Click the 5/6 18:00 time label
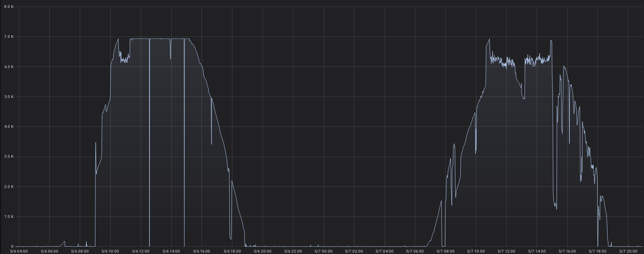 (232, 251)
